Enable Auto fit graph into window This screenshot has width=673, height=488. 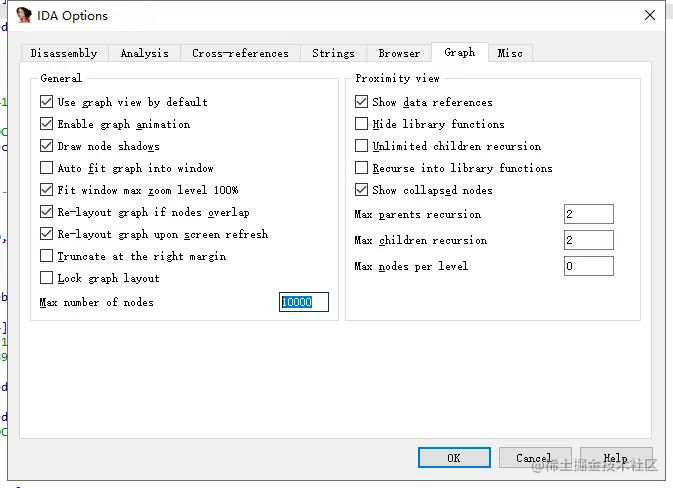(x=46, y=167)
